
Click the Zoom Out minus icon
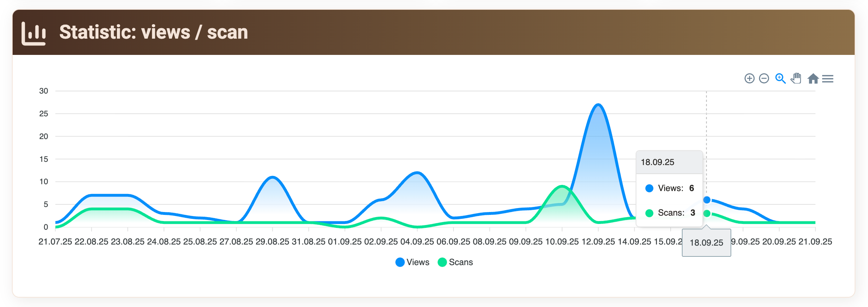(x=764, y=78)
